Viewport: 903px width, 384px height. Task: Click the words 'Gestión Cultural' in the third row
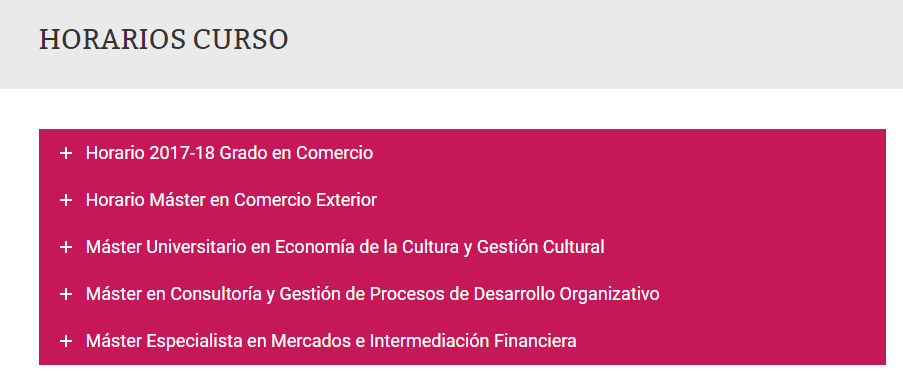pos(541,247)
